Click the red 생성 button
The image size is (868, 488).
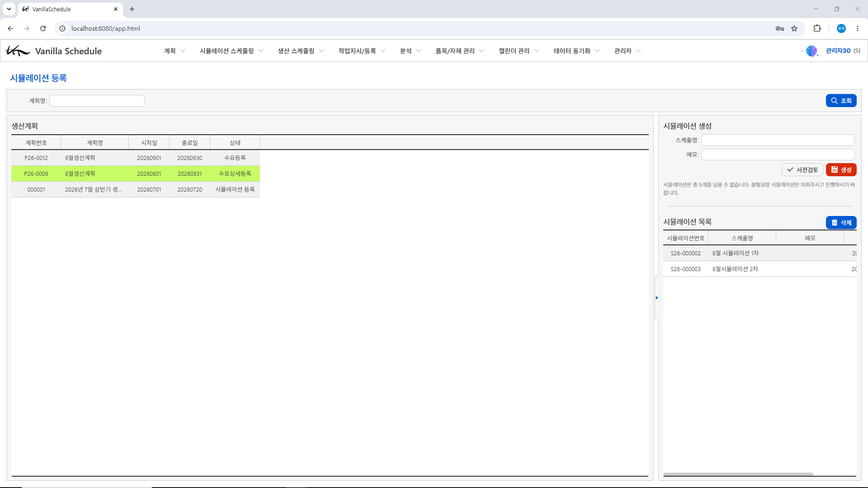(841, 170)
